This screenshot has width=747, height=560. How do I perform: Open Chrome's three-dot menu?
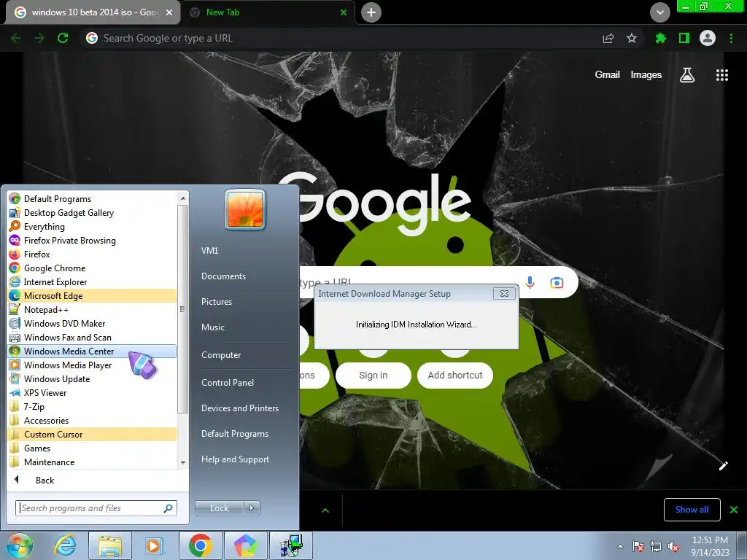[731, 38]
